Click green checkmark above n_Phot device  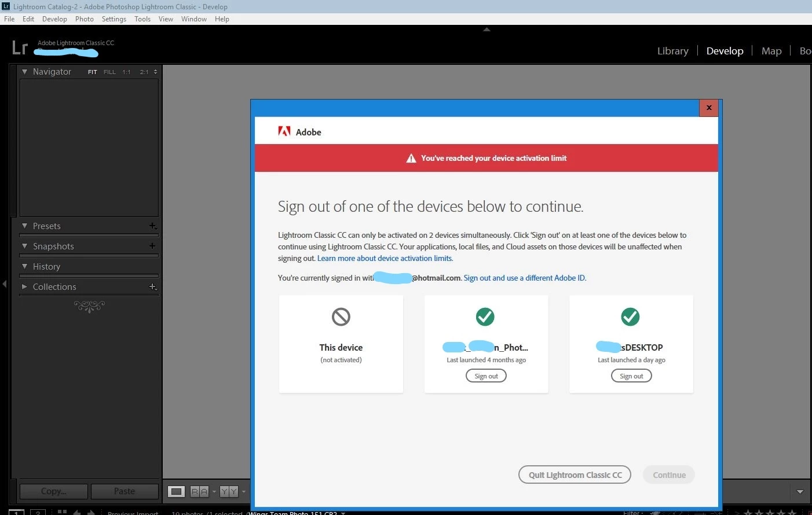click(x=485, y=317)
